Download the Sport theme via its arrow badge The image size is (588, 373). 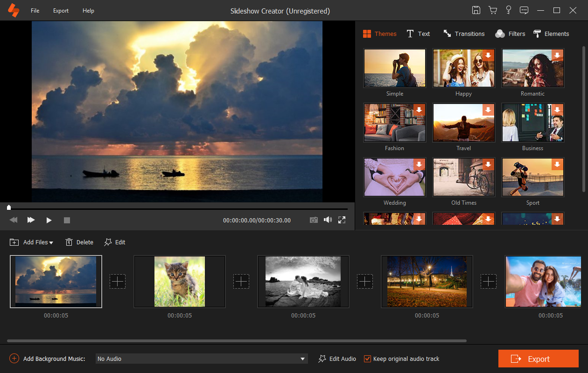click(557, 164)
